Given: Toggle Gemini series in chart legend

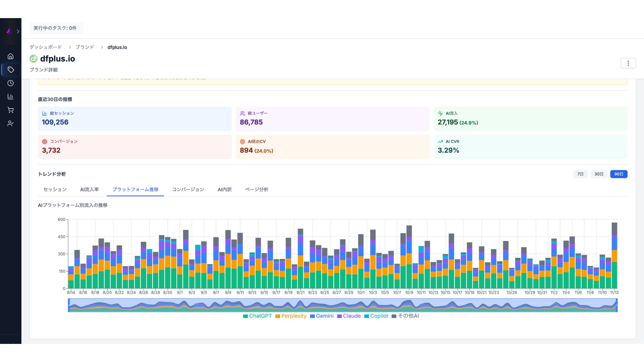Looking at the screenshot, I should click(322, 316).
